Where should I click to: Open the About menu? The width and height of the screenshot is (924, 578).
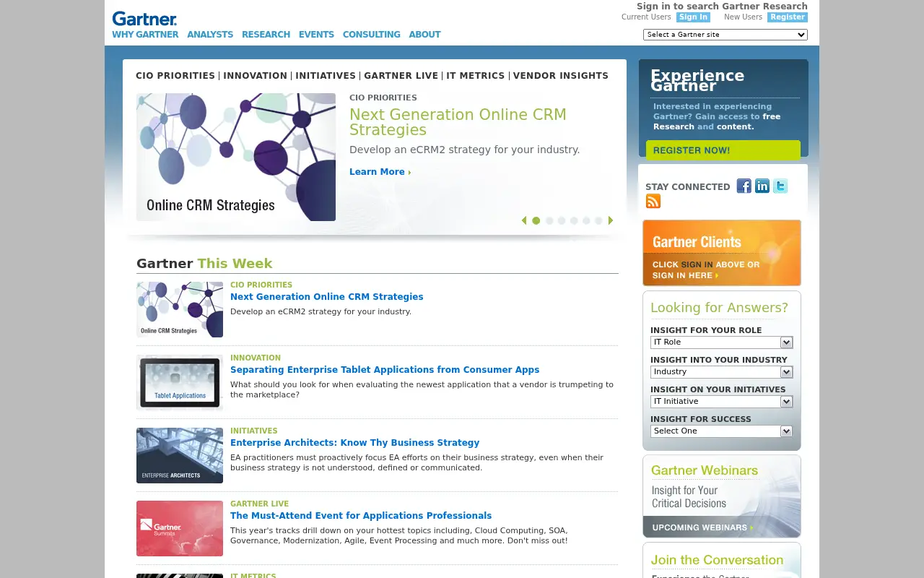tap(424, 35)
